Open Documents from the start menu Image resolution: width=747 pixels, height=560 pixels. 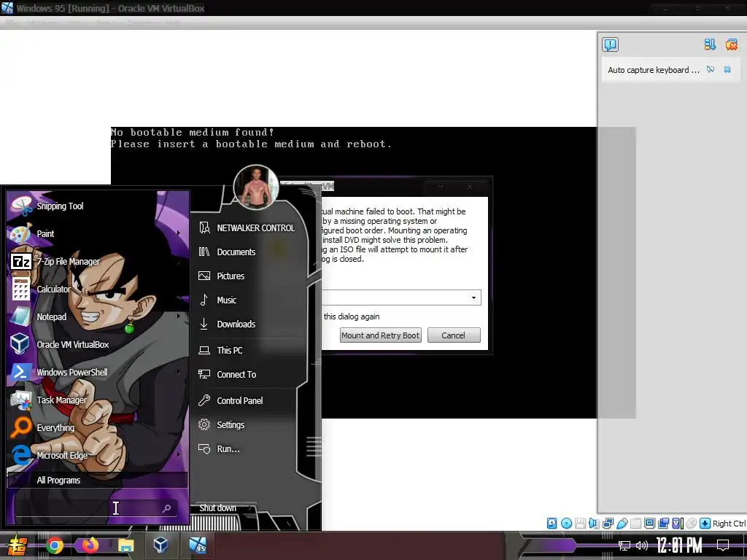[248, 252]
